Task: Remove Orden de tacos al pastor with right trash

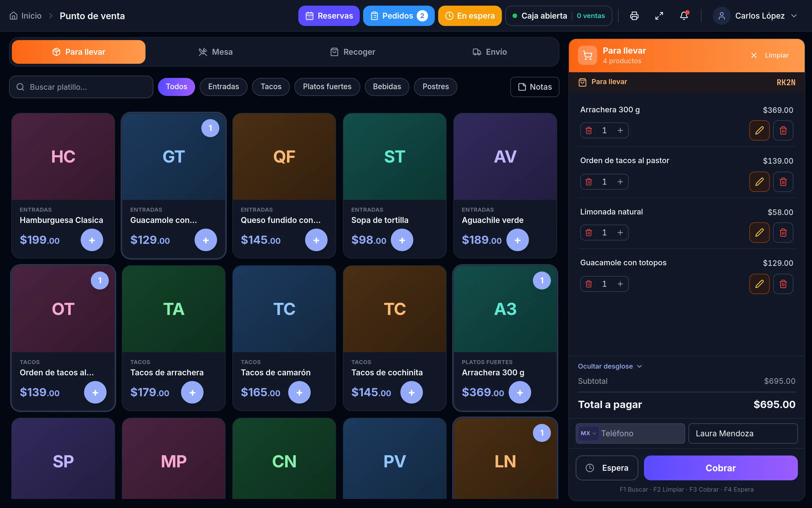Action: click(783, 182)
